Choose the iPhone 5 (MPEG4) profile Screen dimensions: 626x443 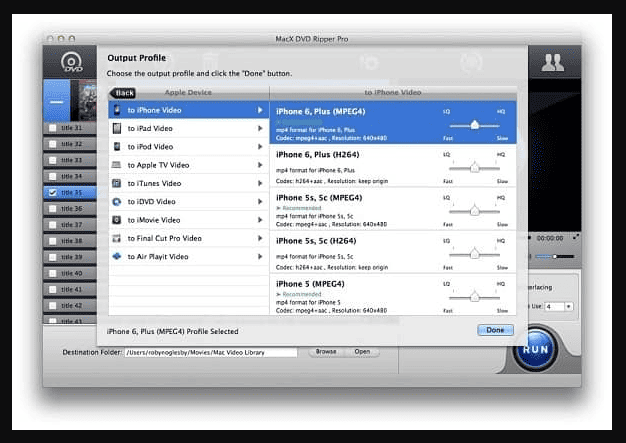pyautogui.click(x=393, y=295)
